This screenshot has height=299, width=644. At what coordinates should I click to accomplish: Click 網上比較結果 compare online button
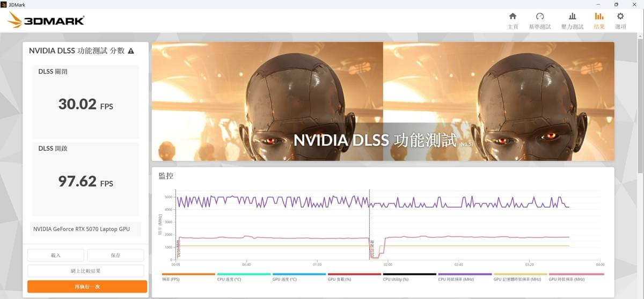pyautogui.click(x=86, y=271)
